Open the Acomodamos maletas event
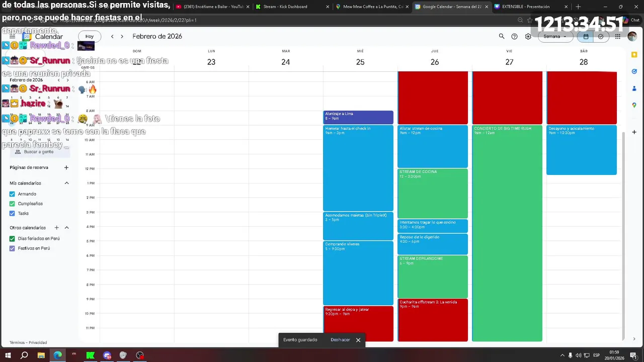 358,226
